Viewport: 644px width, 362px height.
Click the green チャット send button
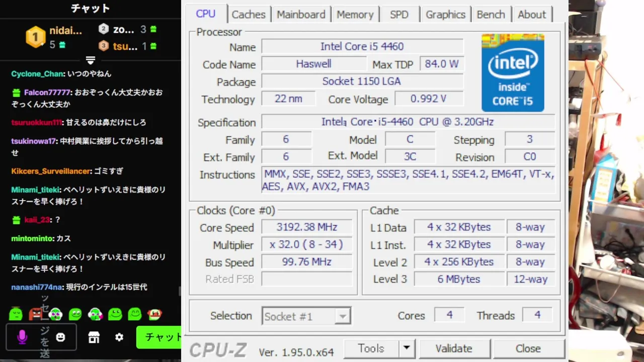click(x=159, y=337)
